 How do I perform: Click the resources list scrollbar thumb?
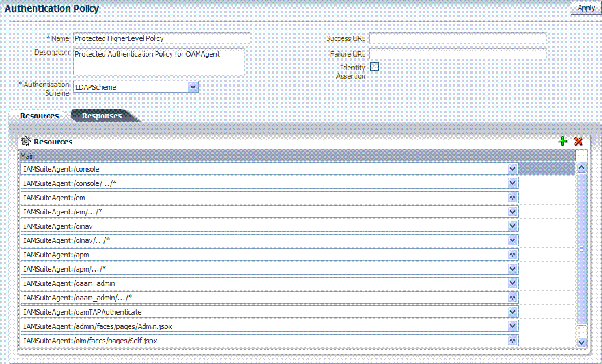coord(581,248)
